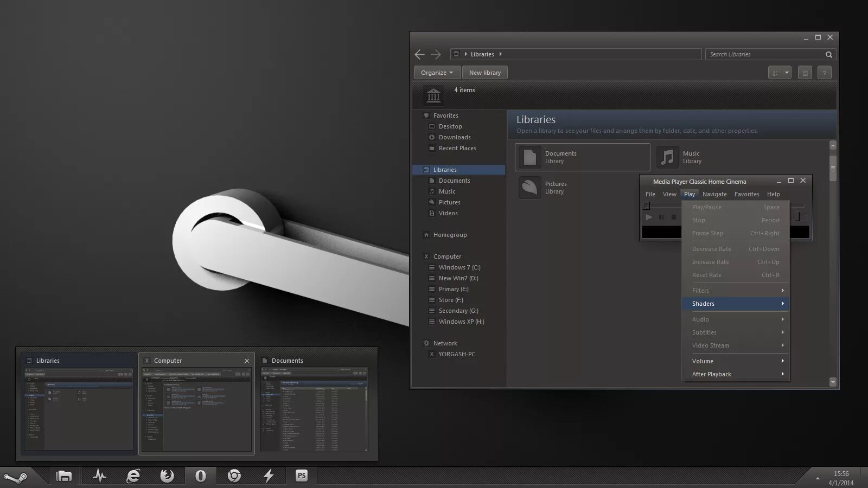Select Network in the navigation pane
The width and height of the screenshot is (868, 488).
(445, 343)
